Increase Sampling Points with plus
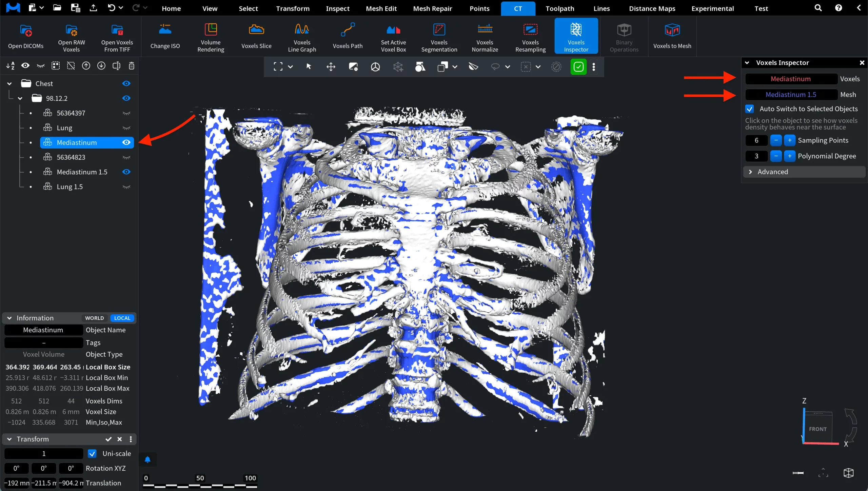The width and height of the screenshot is (868, 491). point(790,140)
